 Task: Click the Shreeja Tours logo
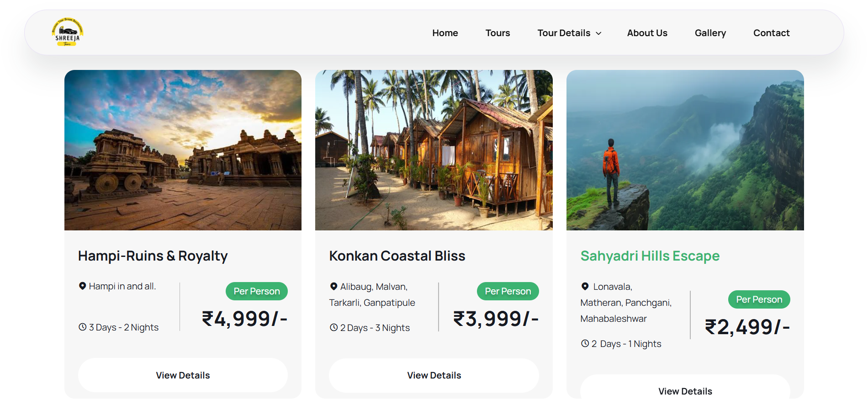point(67,32)
